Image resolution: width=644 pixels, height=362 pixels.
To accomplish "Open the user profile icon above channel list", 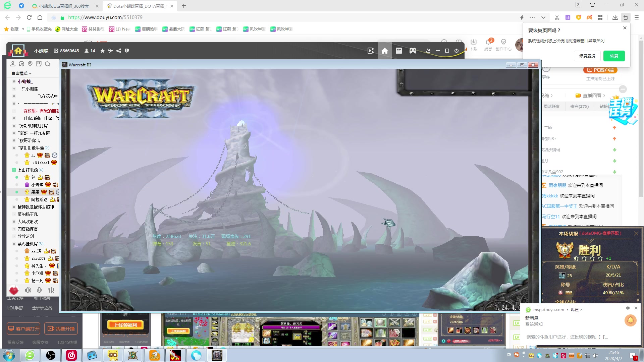I will 13,64.
